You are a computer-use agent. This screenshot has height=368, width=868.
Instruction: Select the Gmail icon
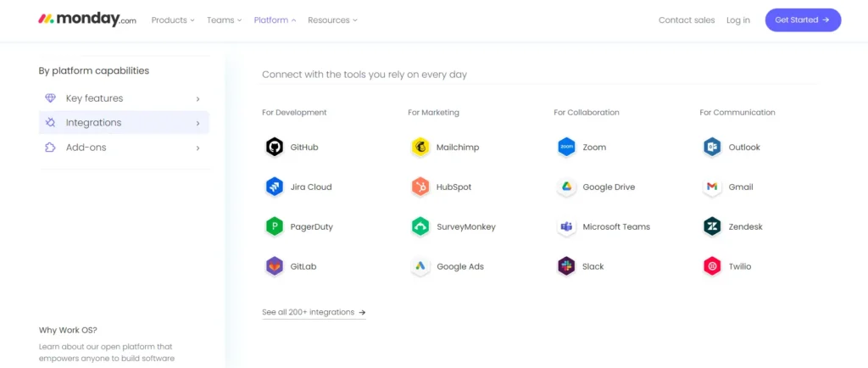click(x=712, y=187)
